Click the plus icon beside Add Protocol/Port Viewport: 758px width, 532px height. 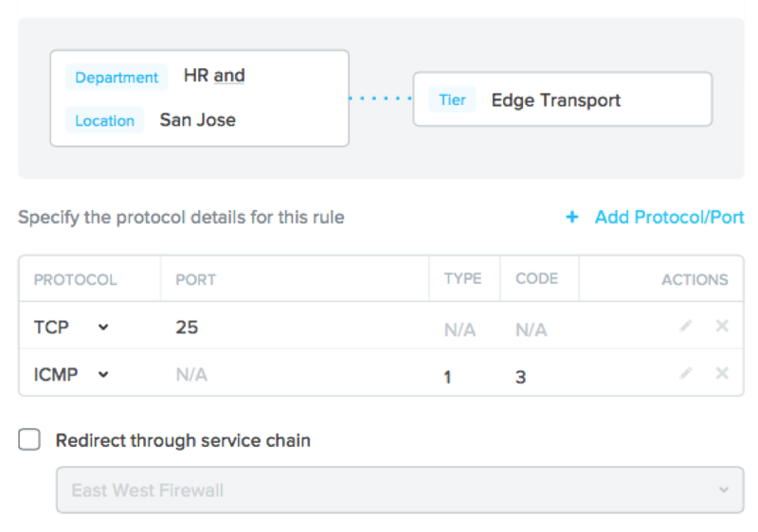click(572, 217)
